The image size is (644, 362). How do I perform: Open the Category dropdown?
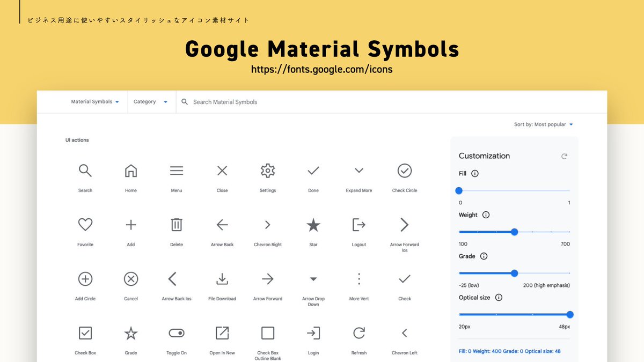click(x=151, y=102)
